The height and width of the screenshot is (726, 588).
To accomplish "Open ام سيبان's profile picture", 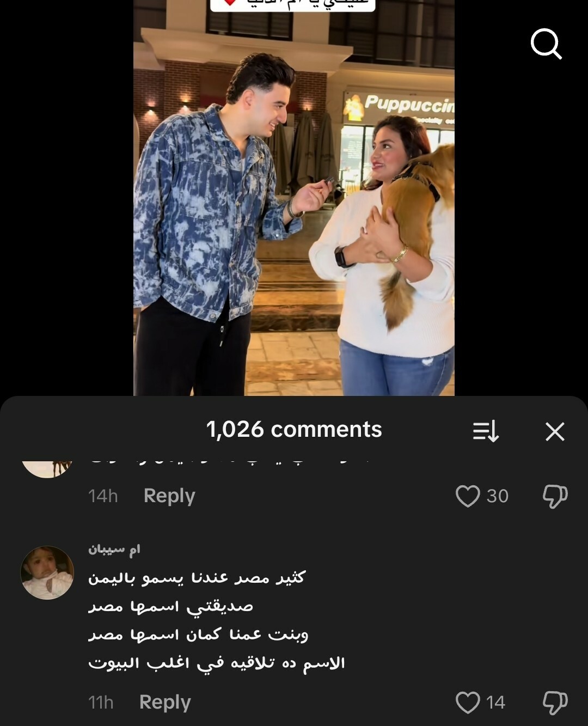I will pyautogui.click(x=47, y=572).
